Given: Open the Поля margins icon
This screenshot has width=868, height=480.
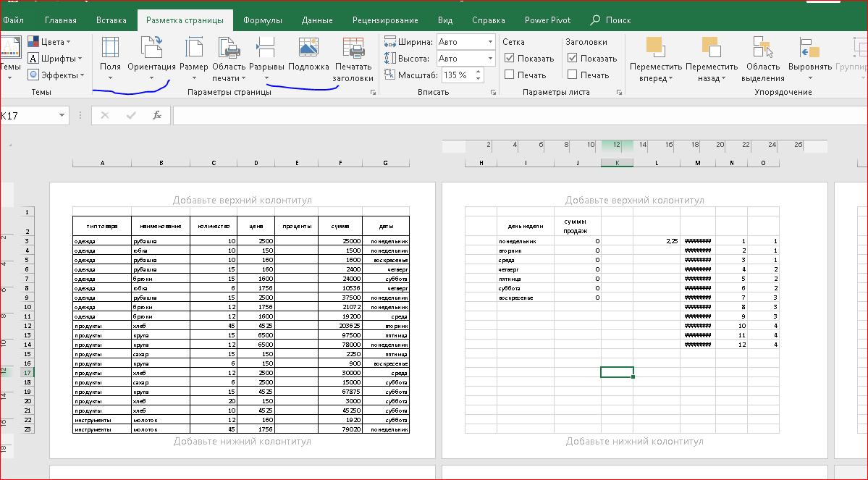Looking at the screenshot, I should tap(110, 49).
